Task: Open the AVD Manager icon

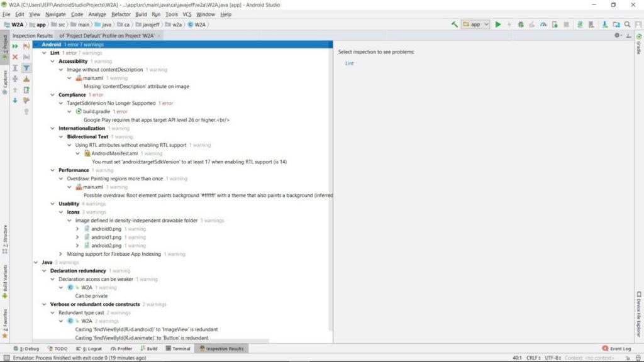Action: 591,25
